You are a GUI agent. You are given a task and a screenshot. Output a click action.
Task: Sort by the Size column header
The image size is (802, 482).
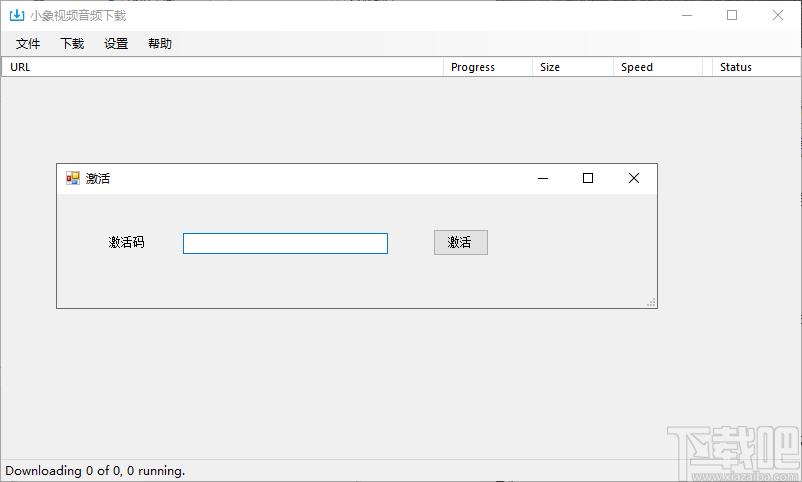click(x=572, y=67)
